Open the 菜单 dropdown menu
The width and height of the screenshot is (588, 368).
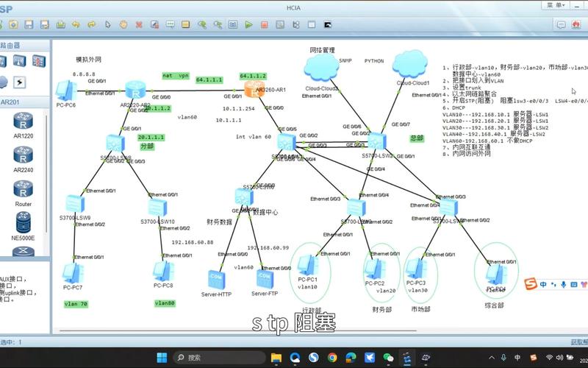(556, 5)
